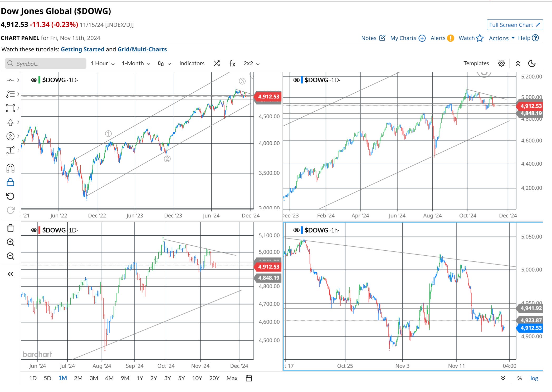Click the lock drawings icon
The height and width of the screenshot is (392, 552).
click(x=10, y=182)
